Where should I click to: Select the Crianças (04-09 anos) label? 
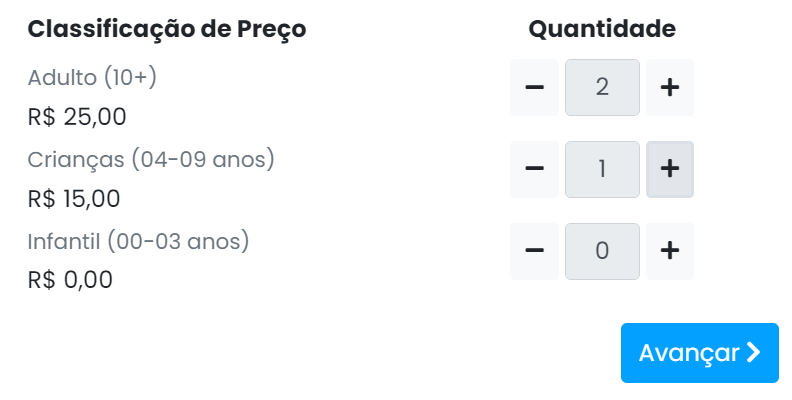click(151, 160)
